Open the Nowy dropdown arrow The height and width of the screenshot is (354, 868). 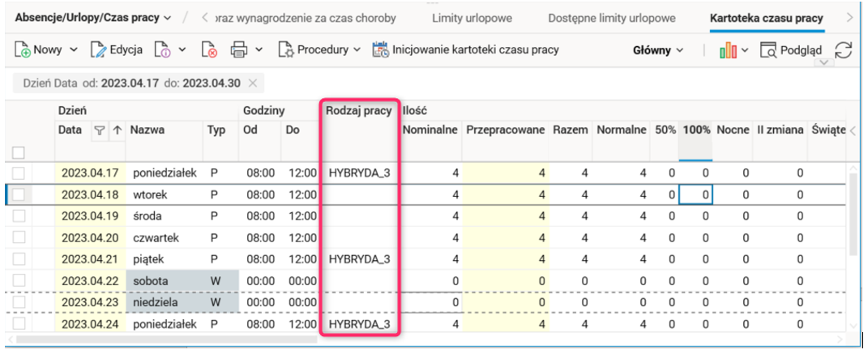[74, 49]
